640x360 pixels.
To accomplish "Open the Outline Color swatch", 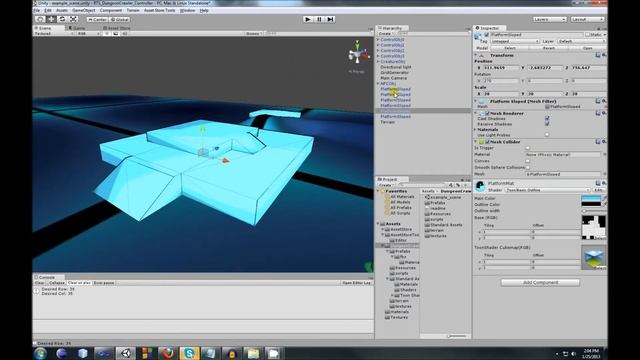I will point(591,204).
